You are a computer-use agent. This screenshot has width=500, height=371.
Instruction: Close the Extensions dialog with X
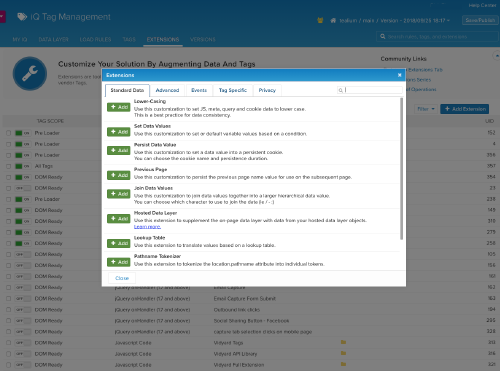(x=399, y=75)
